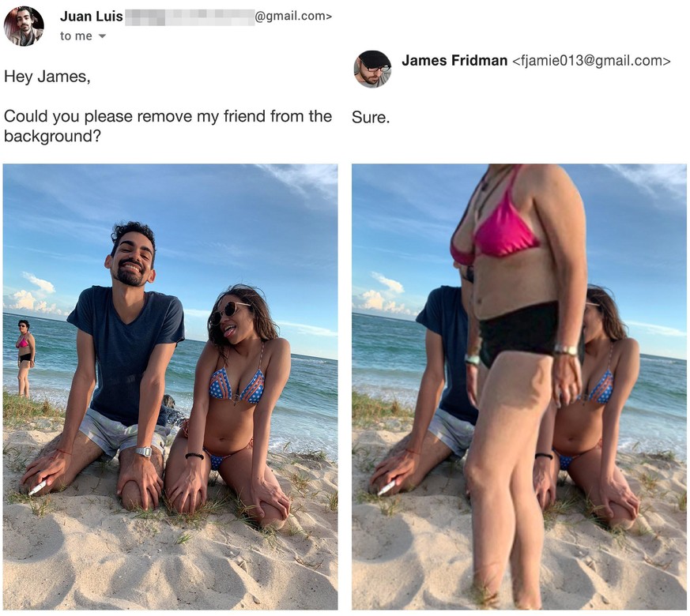This screenshot has height=616, width=690.
Task: Click the sender name Juan Luis
Action: point(91,17)
